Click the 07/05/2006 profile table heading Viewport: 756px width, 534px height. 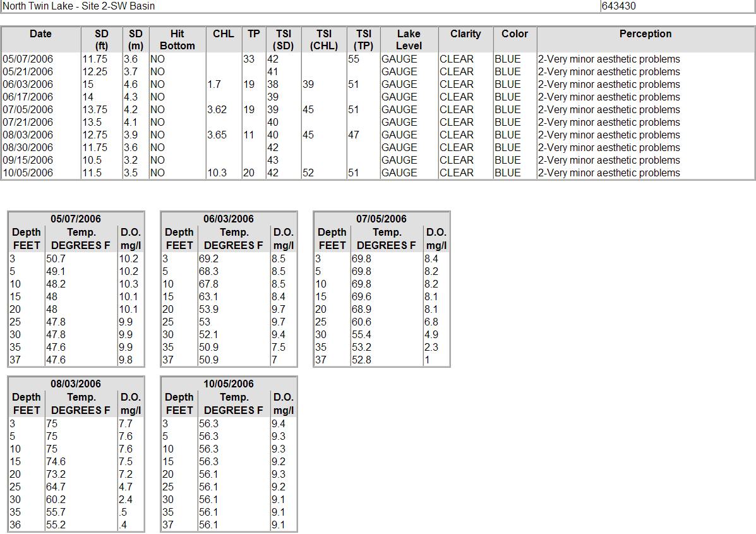381,219
